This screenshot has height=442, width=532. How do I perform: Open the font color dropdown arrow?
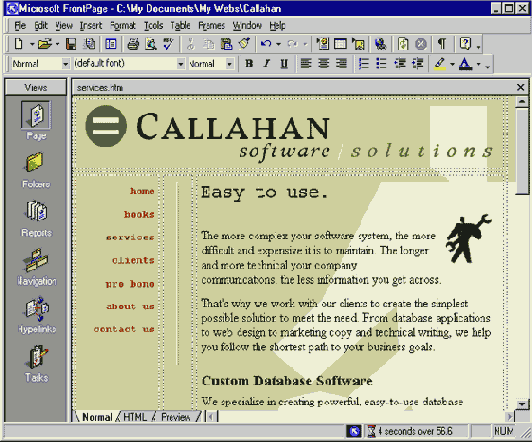pyautogui.click(x=478, y=64)
